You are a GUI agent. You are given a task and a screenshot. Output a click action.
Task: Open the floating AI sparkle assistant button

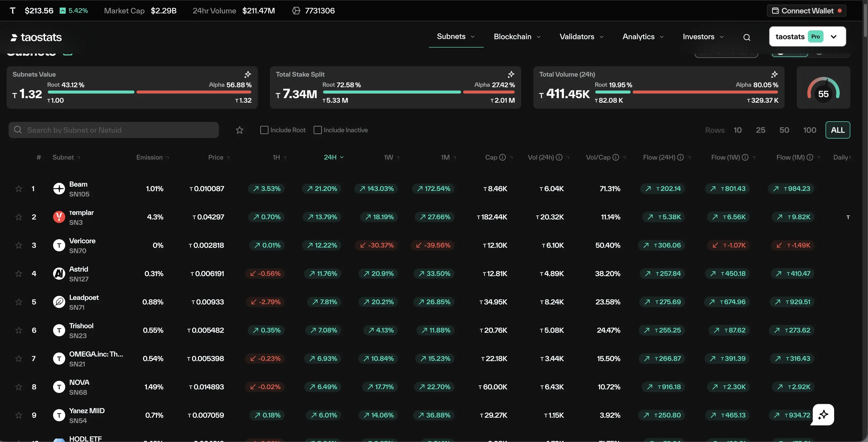pyautogui.click(x=823, y=414)
